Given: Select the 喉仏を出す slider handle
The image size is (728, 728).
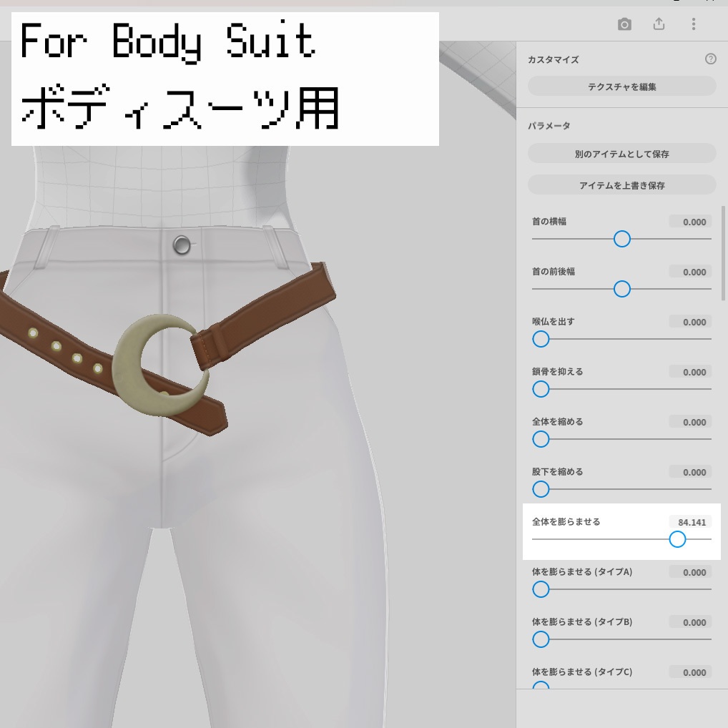Looking at the screenshot, I should pyautogui.click(x=541, y=339).
